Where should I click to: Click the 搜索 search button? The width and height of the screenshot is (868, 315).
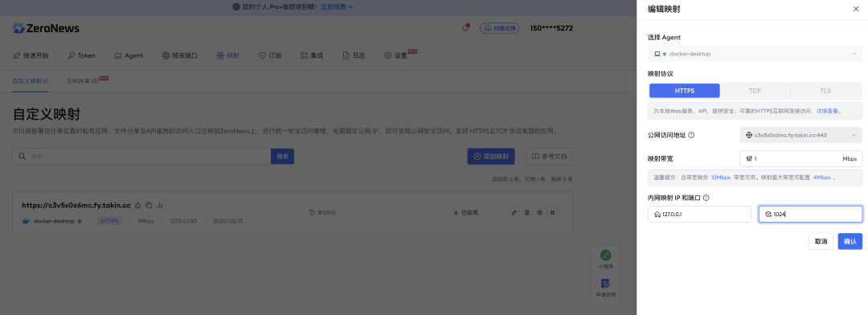click(282, 156)
